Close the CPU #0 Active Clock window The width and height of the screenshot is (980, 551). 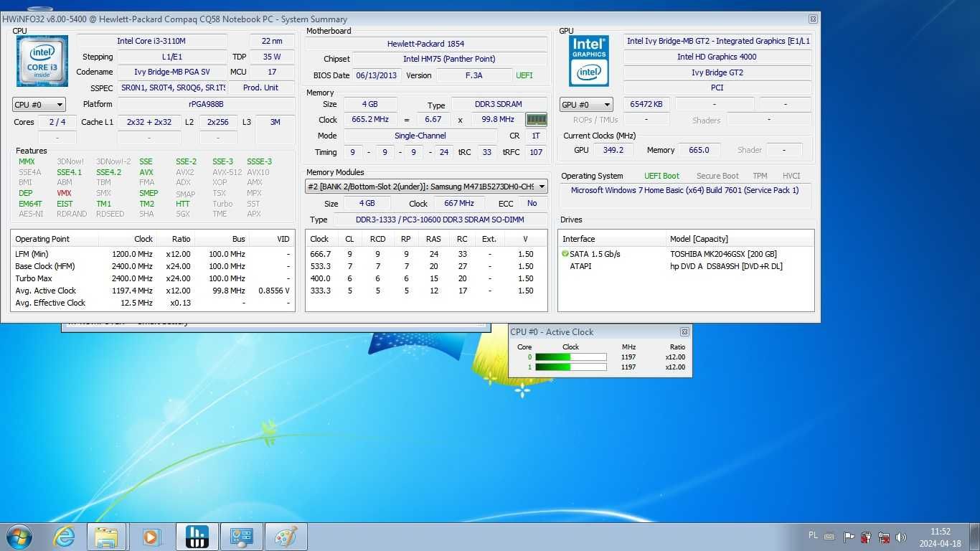[684, 331]
